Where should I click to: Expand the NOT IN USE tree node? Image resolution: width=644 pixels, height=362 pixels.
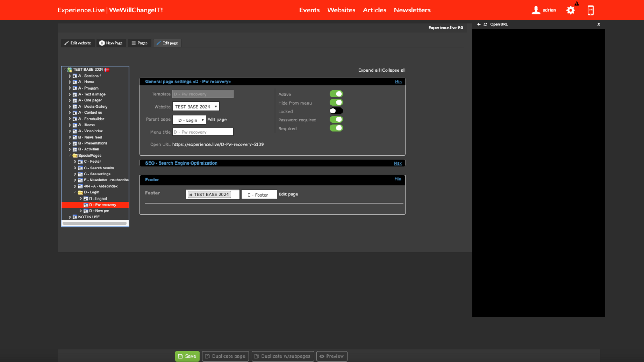point(70,217)
